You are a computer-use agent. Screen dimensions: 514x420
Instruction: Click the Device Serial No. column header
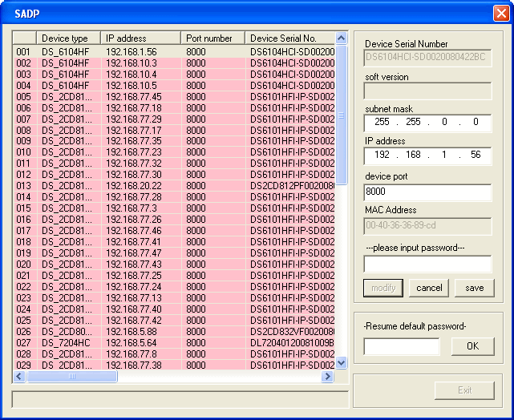pos(289,38)
